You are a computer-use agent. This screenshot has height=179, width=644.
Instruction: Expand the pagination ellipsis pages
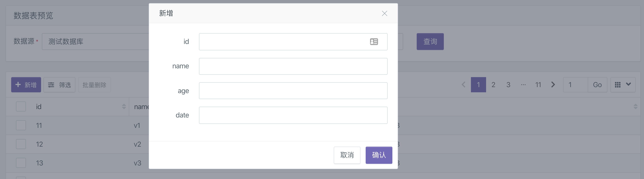[523, 85]
